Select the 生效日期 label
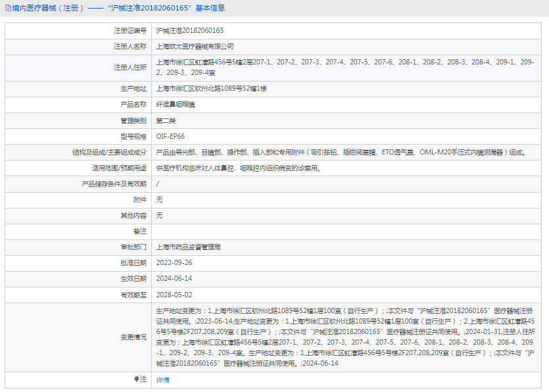This screenshot has width=549, height=392. (133, 278)
